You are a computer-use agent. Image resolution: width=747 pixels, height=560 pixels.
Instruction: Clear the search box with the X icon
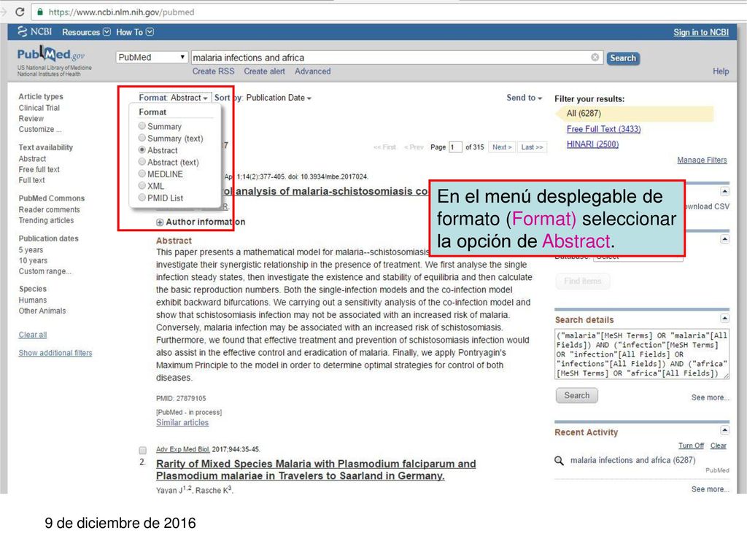coord(595,57)
